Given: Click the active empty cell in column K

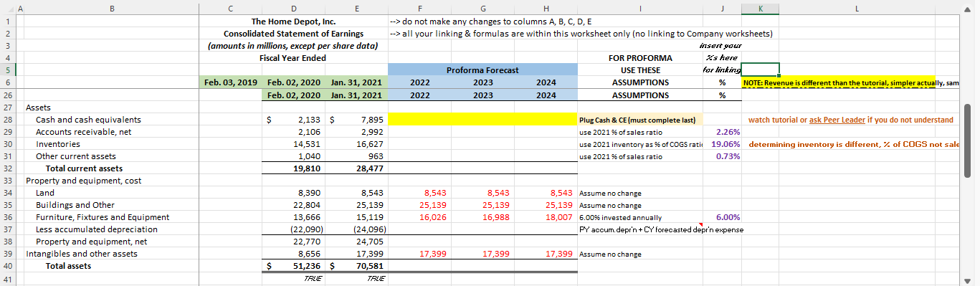Looking at the screenshot, I should pyautogui.click(x=760, y=70).
